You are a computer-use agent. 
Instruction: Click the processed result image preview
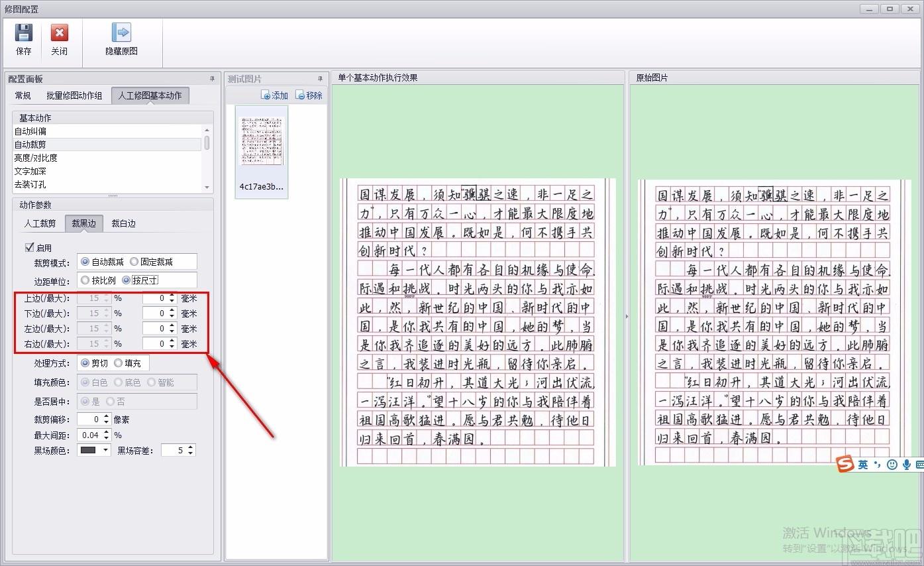(x=478, y=322)
